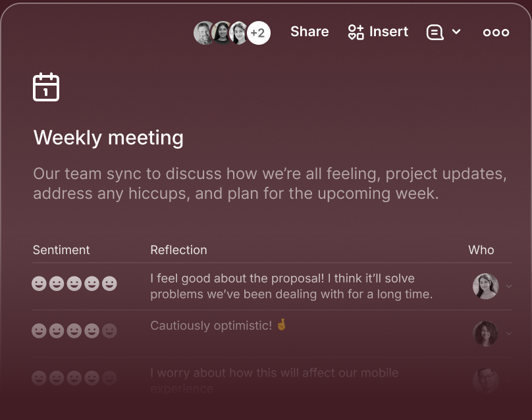Image resolution: width=532 pixels, height=420 pixels.
Task: Click the Share button
Action: tap(309, 32)
